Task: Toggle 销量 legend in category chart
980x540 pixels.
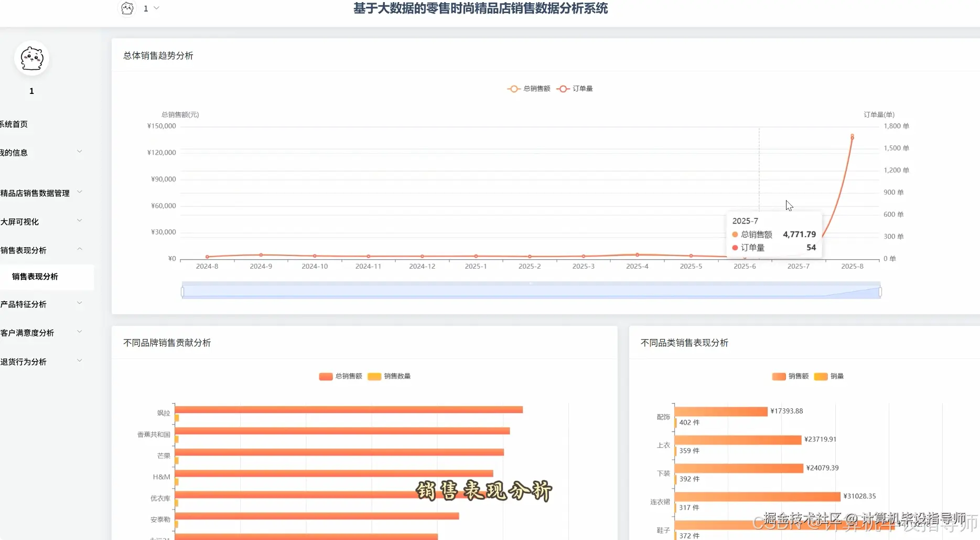Action: tap(829, 376)
